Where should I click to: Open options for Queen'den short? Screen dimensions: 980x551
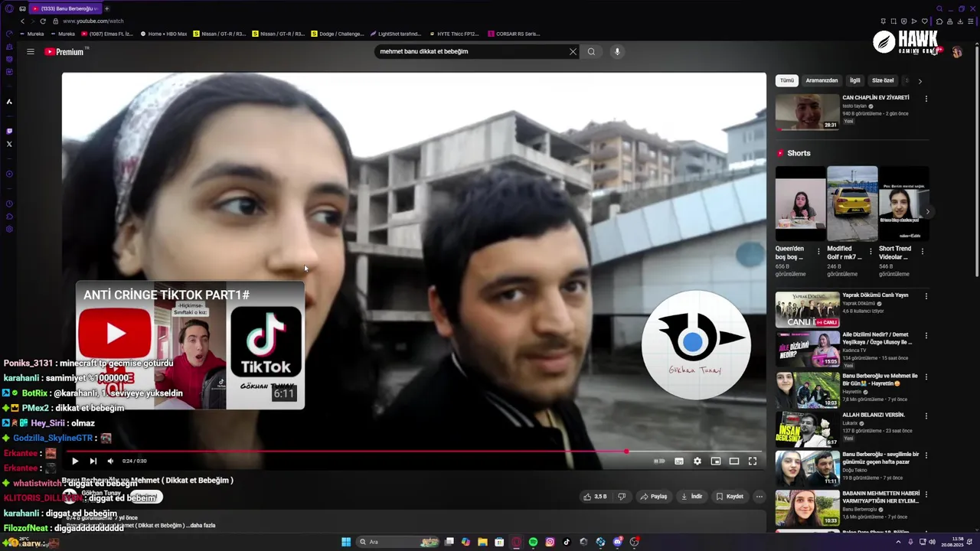[818, 252]
